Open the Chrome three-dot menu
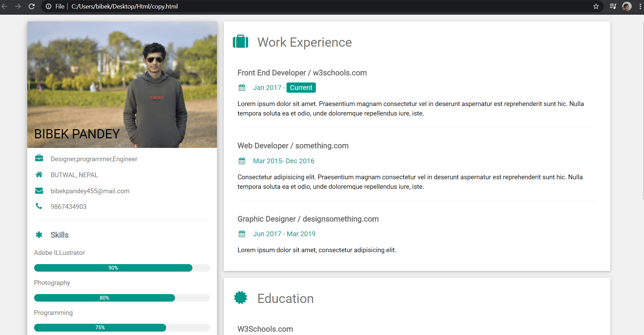 640,6
